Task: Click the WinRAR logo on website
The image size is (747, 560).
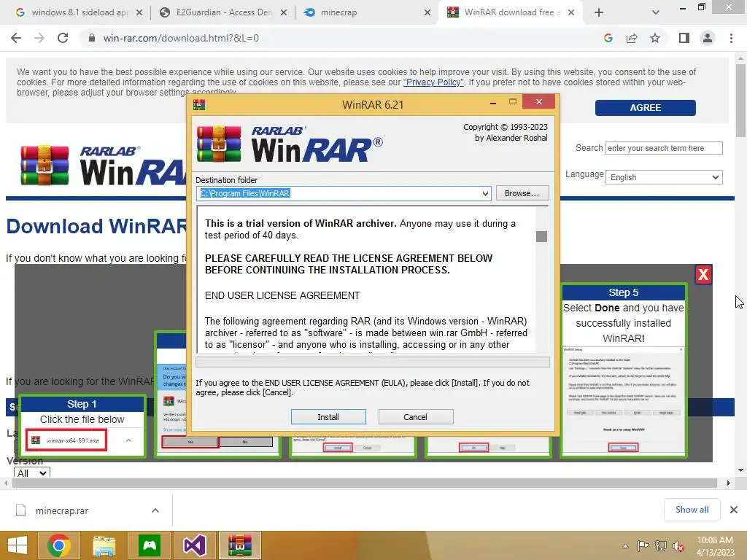Action: (102, 166)
